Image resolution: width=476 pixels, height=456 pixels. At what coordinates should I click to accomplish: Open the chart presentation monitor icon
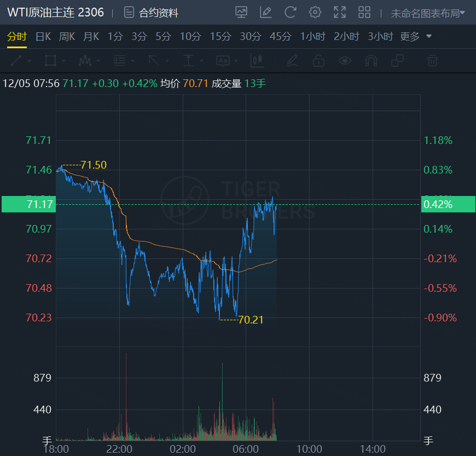click(241, 12)
